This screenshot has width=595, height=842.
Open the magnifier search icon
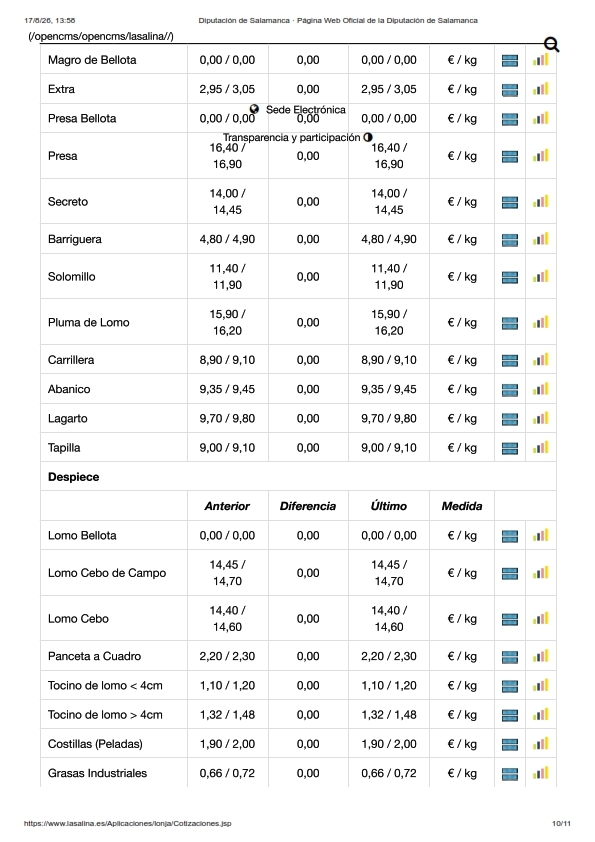(x=552, y=45)
